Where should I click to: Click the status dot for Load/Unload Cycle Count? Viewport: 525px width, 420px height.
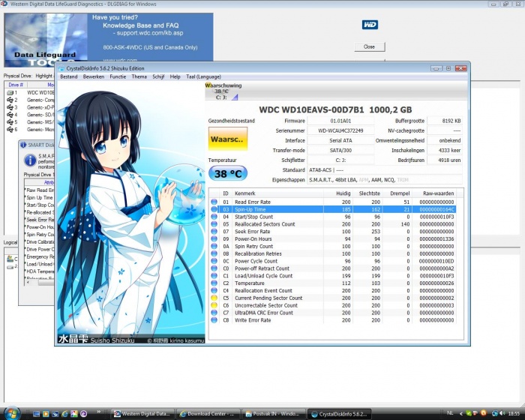pyautogui.click(x=214, y=276)
